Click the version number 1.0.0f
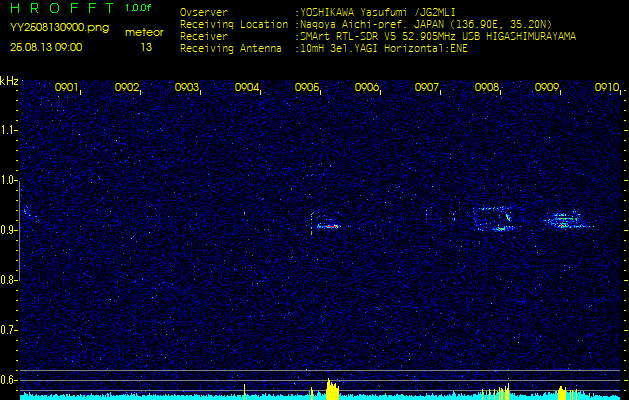Viewport: 629px width, 400px height. (x=138, y=8)
